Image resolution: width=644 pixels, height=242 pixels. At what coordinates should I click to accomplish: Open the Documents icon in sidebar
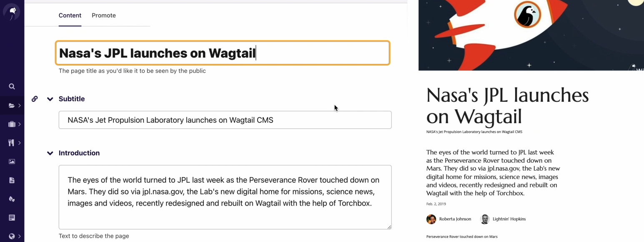pyautogui.click(x=12, y=180)
